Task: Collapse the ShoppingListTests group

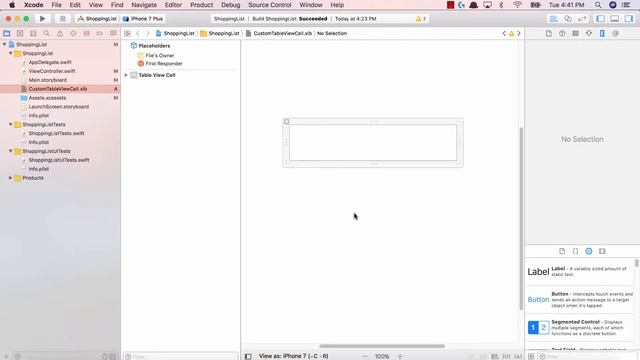Action: coord(11,124)
